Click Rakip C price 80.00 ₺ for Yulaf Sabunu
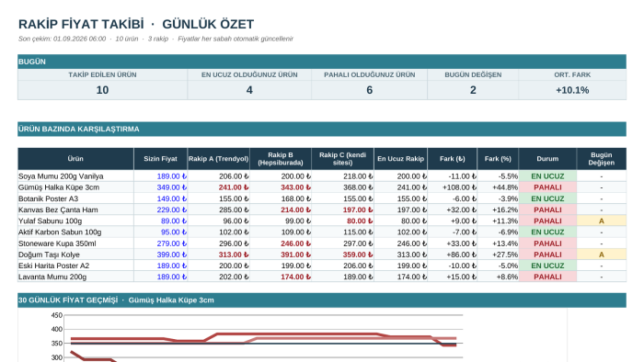 [x=342, y=221]
